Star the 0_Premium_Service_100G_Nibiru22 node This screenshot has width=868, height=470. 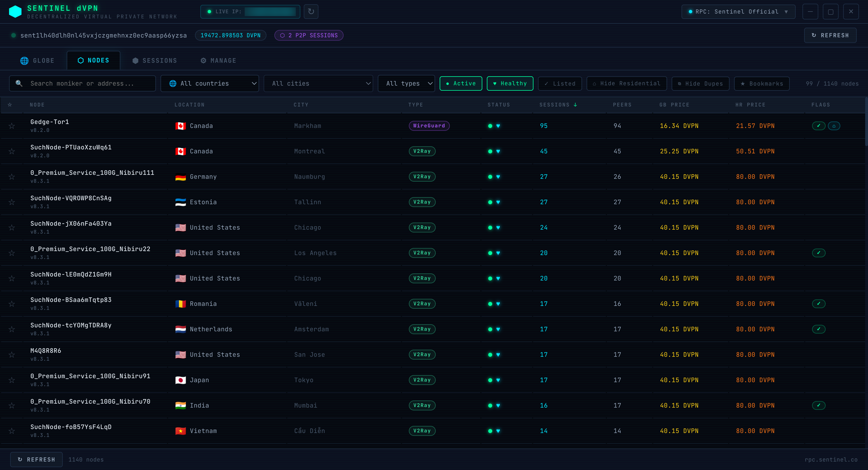click(x=12, y=253)
